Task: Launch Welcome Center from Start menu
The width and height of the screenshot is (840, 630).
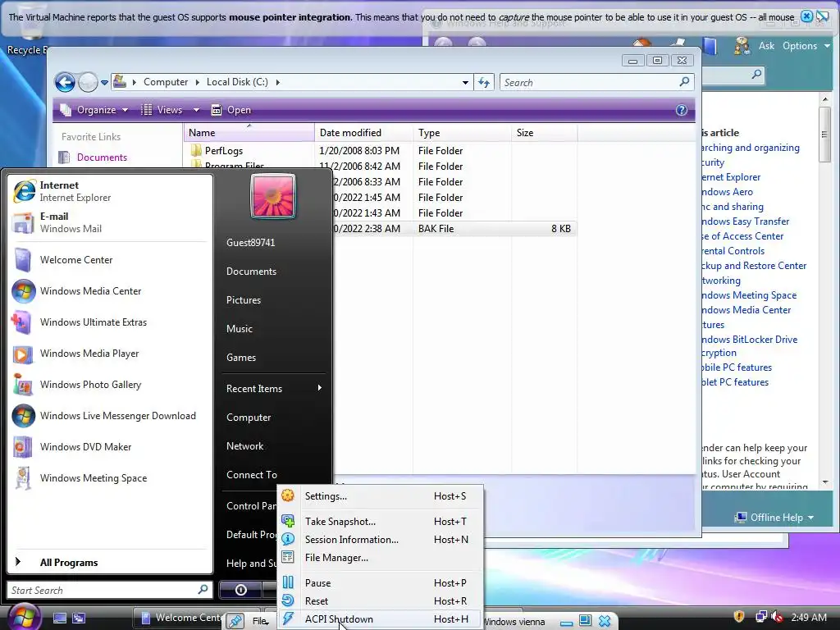Action: [x=110, y=260]
